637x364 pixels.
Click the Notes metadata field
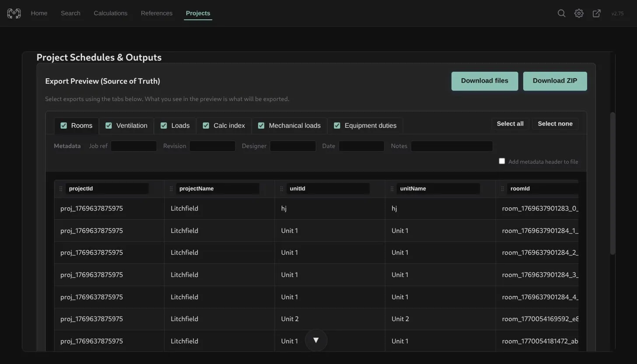click(x=451, y=146)
